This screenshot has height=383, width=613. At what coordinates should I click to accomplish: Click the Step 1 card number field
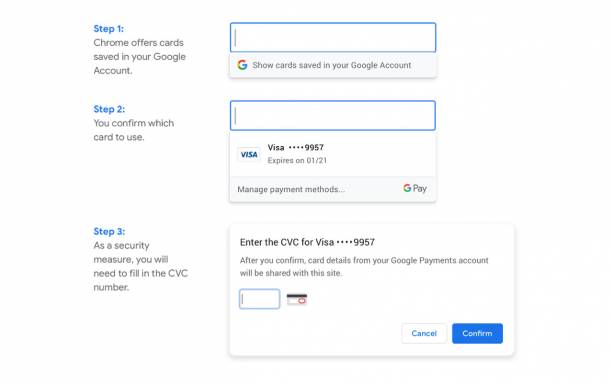[x=333, y=38]
